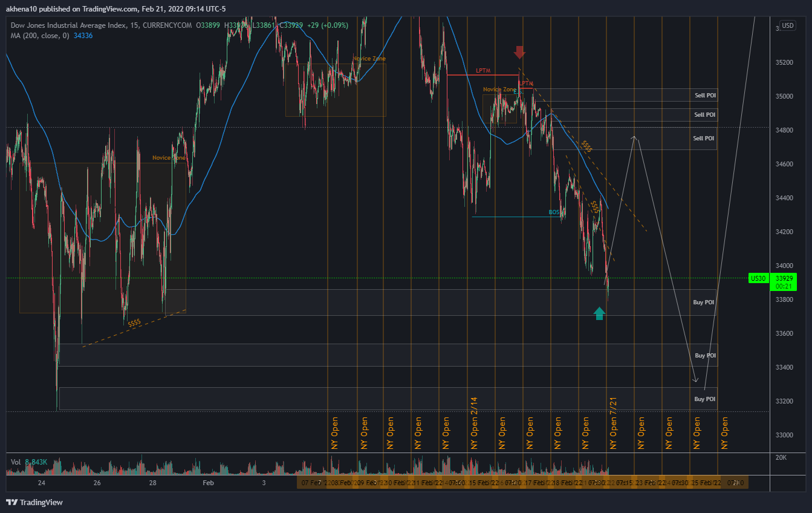Click the red down arrow marker

pos(519,52)
